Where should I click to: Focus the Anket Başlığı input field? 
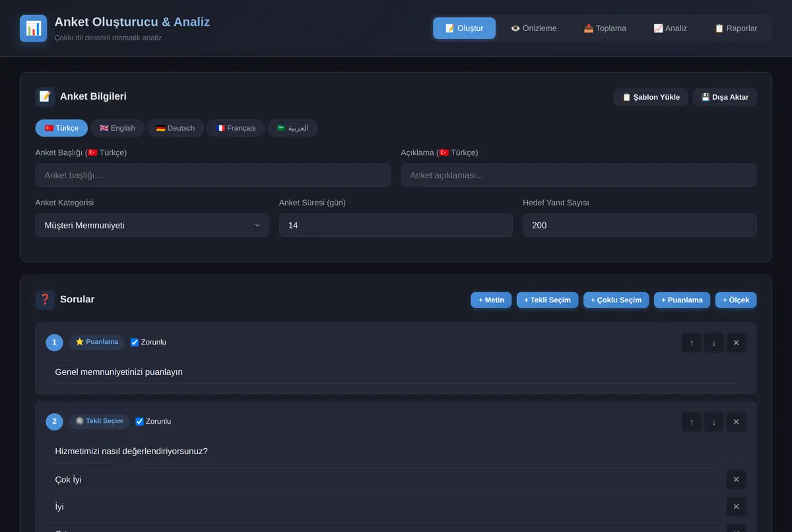pos(213,175)
